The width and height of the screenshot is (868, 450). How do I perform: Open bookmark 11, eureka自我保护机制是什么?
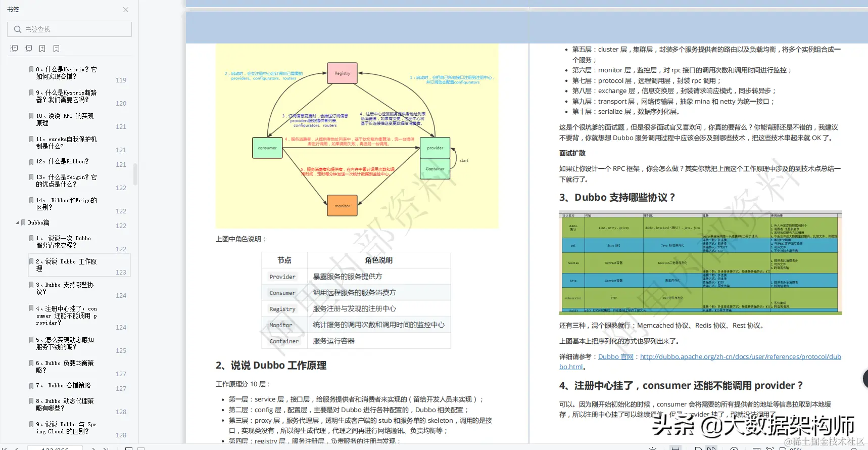66,143
